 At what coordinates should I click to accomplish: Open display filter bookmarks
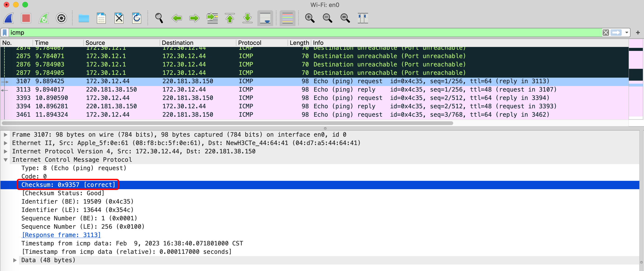[5, 33]
